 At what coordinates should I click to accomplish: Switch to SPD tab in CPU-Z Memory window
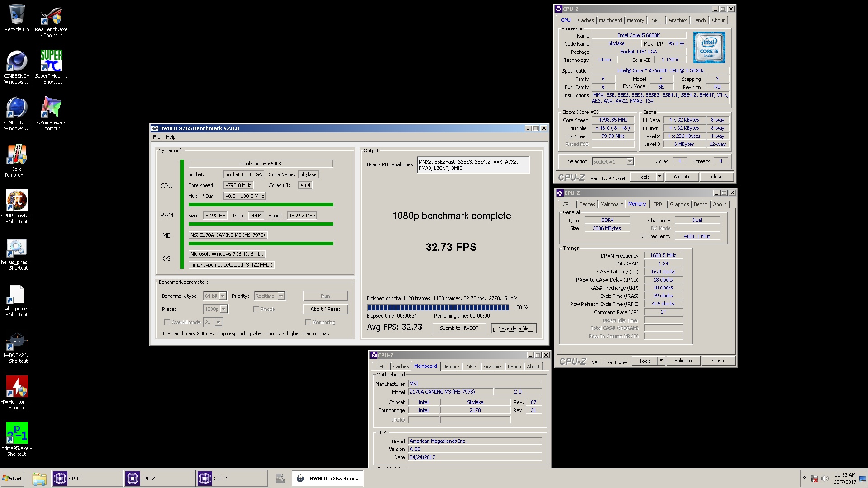[x=657, y=204]
